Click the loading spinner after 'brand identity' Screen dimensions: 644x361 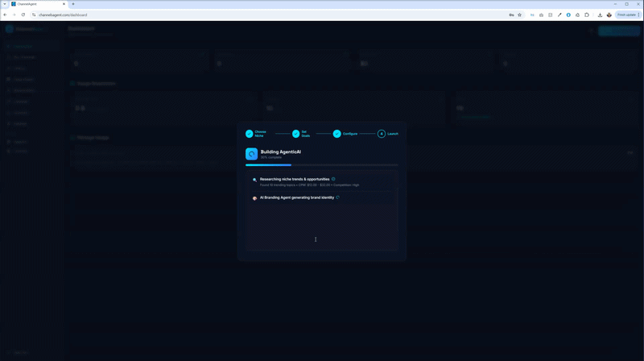pyautogui.click(x=338, y=197)
